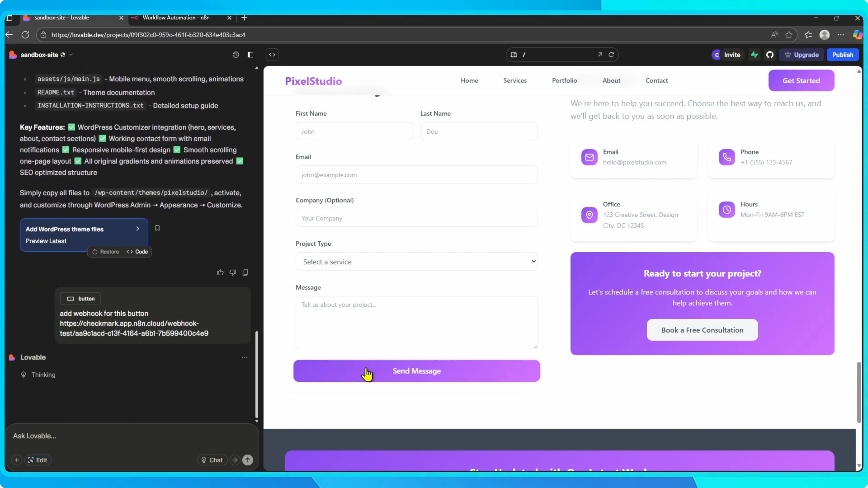Give thumbs down to Lovable response
This screenshot has width=868, height=488.
pos(233,273)
